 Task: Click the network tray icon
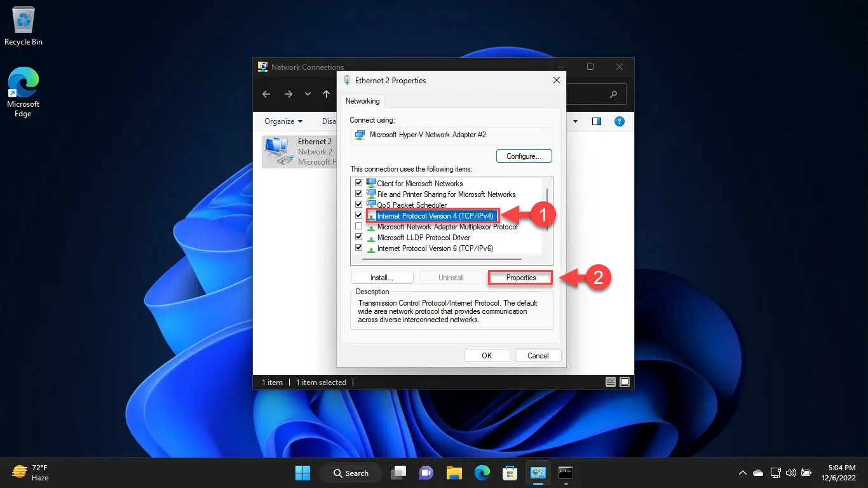[775, 473]
